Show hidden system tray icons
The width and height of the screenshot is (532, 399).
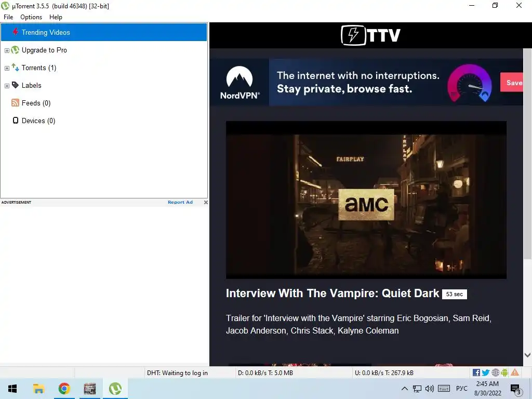click(404, 389)
